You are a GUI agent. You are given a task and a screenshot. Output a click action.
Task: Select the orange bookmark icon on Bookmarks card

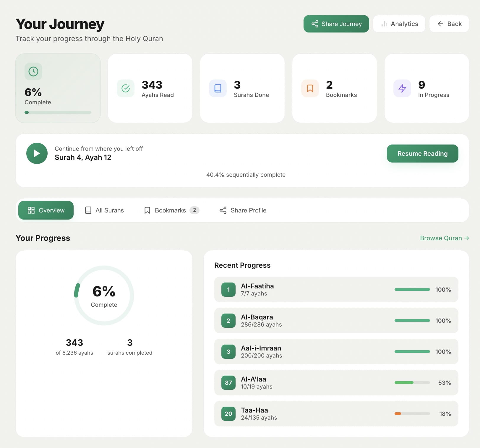pyautogui.click(x=310, y=88)
